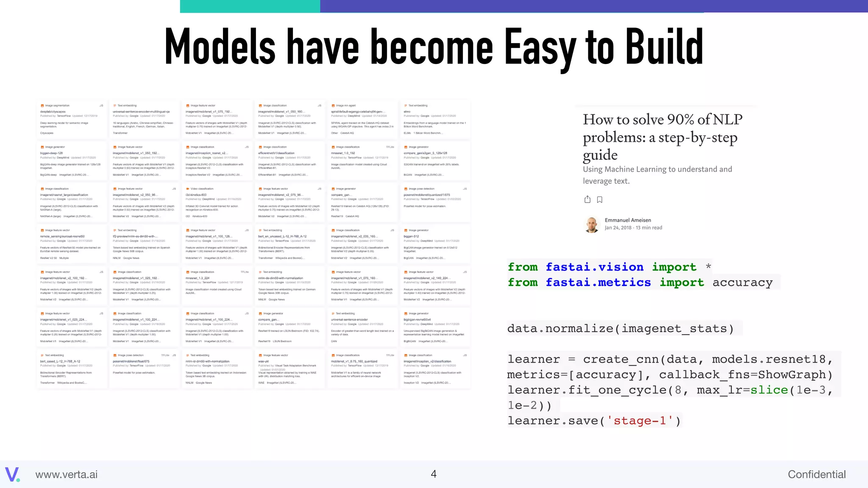
Task: Click the image generator icon on the compare_gan/s3gan_5_128x128 card
Action: point(406,147)
